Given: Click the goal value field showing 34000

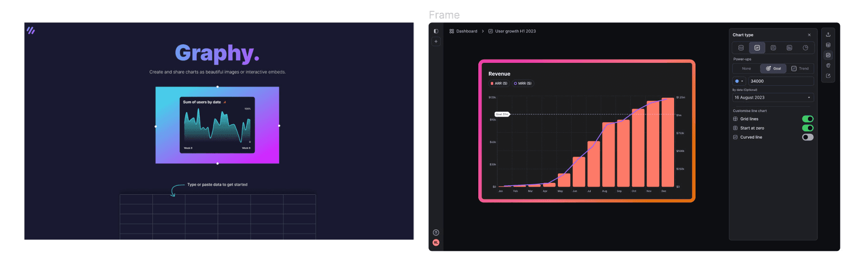Looking at the screenshot, I should tap(780, 81).
